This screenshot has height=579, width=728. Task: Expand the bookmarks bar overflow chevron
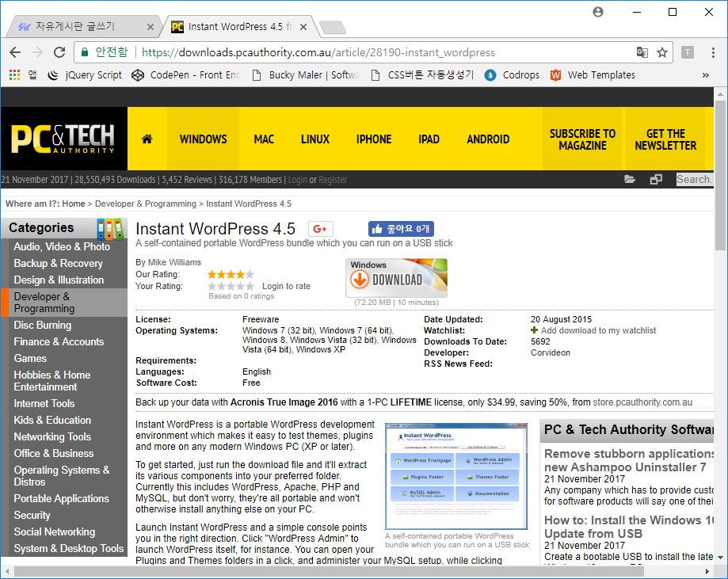click(x=705, y=75)
